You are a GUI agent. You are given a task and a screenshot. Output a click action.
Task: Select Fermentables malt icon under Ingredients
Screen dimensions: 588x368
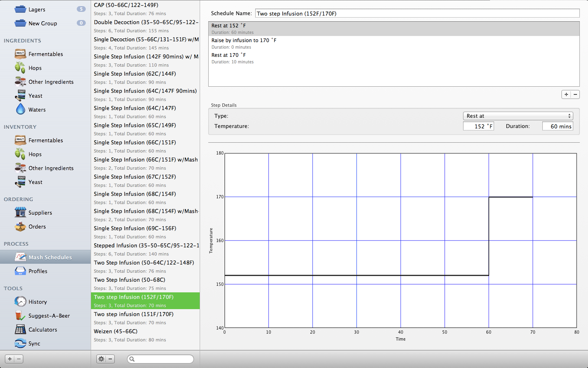[20, 54]
